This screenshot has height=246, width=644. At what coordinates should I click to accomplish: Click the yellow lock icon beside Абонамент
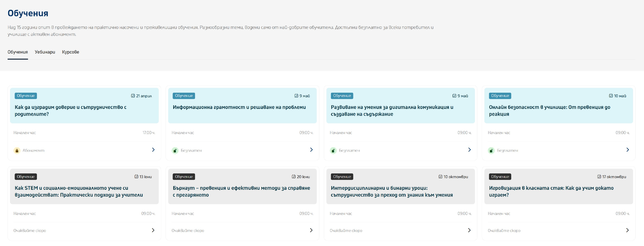click(17, 151)
